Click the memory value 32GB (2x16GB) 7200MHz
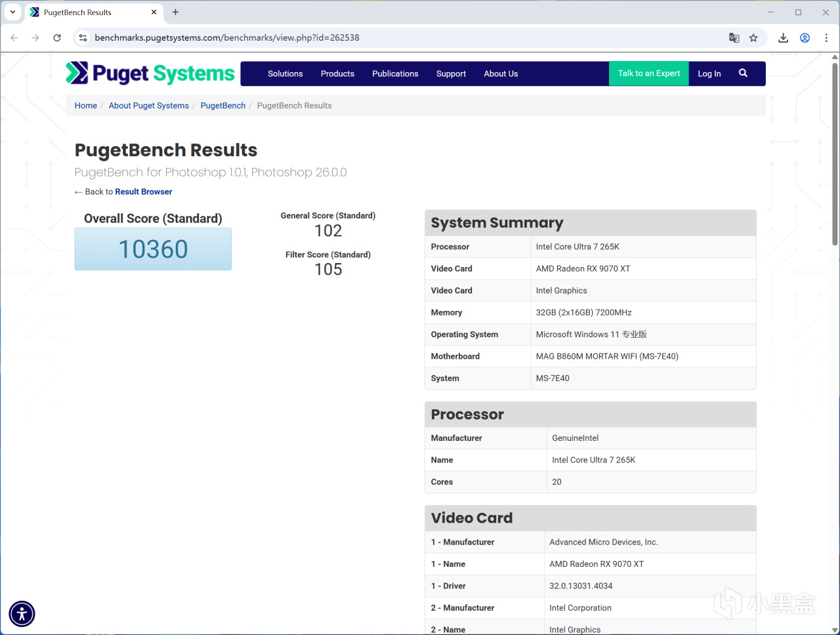This screenshot has height=635, width=840. point(584,313)
